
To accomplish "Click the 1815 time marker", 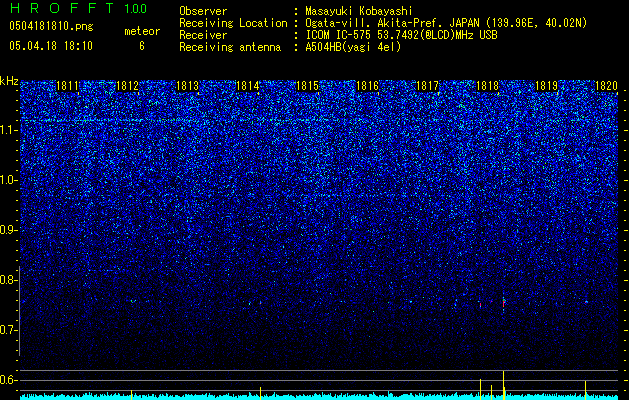I will click(307, 86).
